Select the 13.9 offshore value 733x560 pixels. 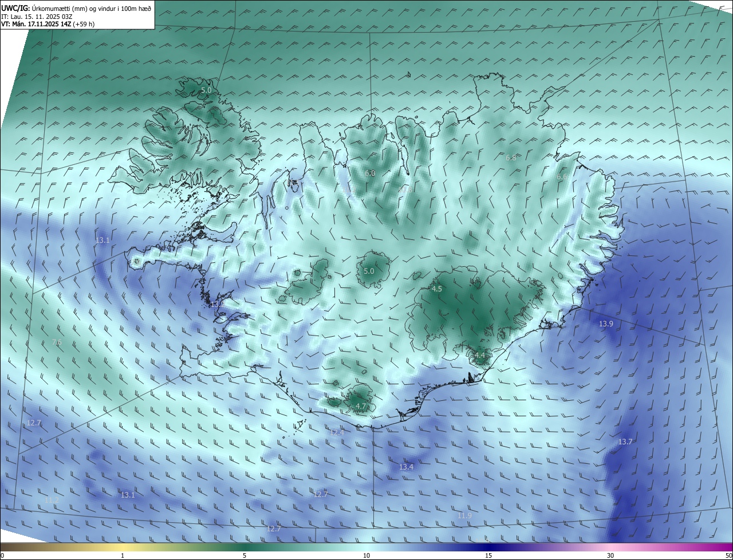coord(606,324)
